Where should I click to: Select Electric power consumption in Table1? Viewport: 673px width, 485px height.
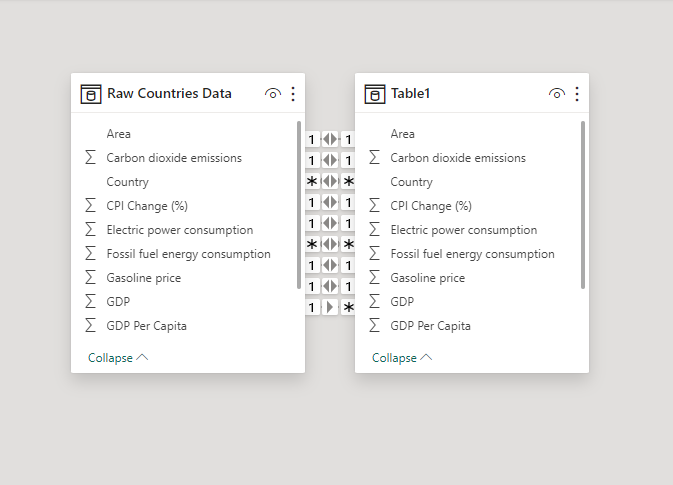(463, 230)
